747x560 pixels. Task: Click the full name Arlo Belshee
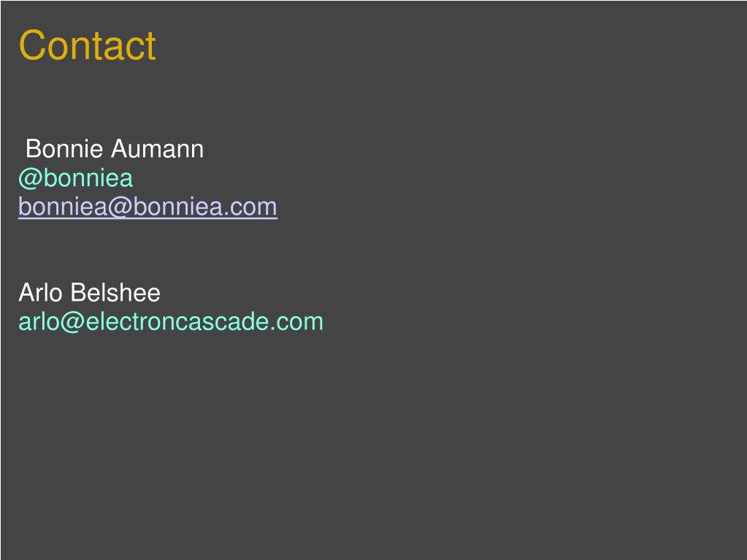[89, 294]
